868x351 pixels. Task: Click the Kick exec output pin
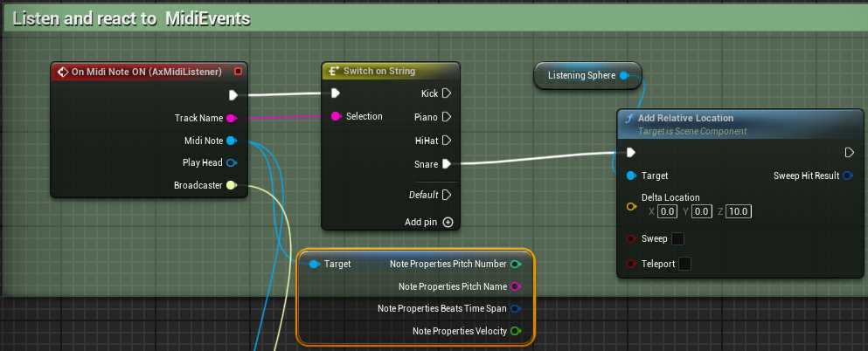point(447,93)
